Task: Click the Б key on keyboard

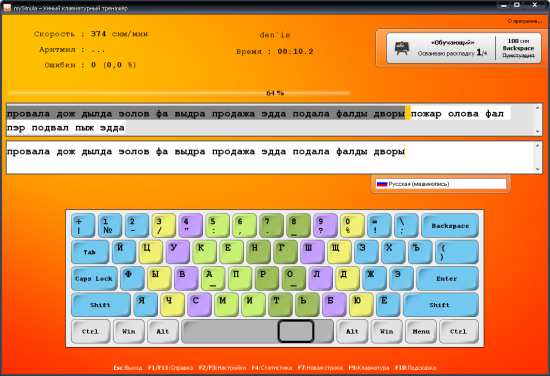Action: coord(334,305)
